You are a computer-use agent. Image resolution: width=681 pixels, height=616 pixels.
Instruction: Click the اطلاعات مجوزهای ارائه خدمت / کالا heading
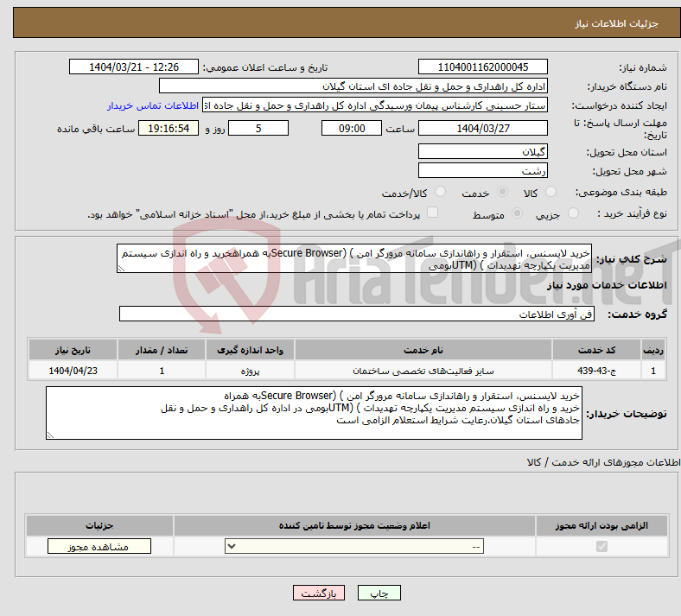[x=604, y=462]
